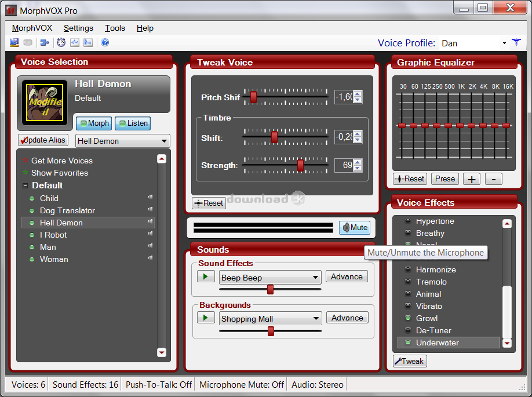The width and height of the screenshot is (532, 397).
Task: Click the ruler-and-disk preferences toolbar icon
Action: click(x=14, y=42)
